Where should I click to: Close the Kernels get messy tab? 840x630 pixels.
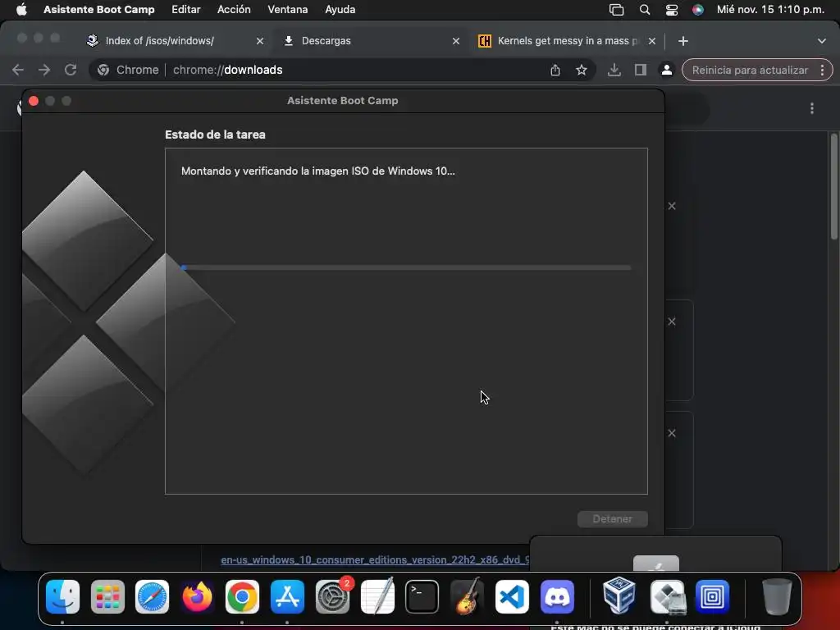(x=652, y=41)
